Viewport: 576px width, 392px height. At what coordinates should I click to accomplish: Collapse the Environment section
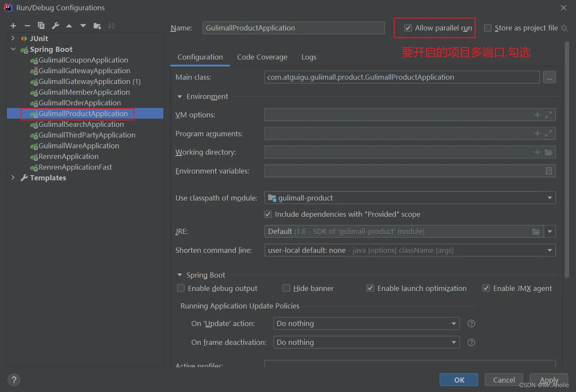[x=180, y=96]
